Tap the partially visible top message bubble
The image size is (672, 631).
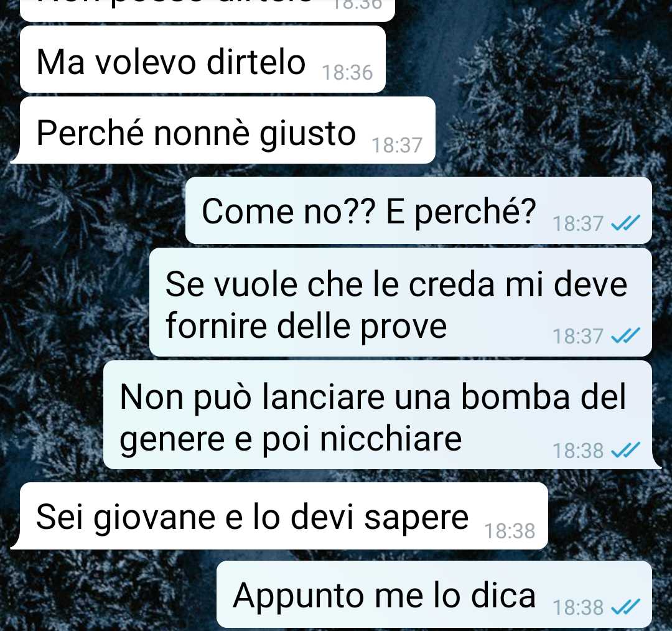point(207,11)
